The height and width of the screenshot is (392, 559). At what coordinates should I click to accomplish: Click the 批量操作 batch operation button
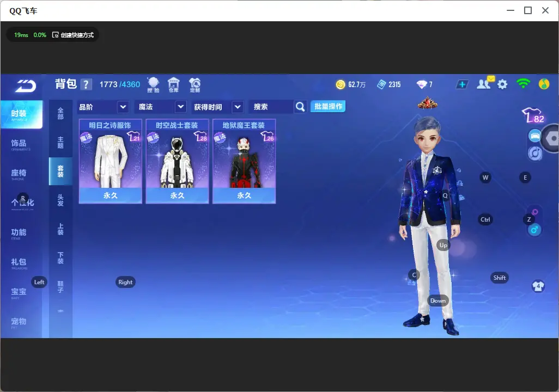[328, 107]
